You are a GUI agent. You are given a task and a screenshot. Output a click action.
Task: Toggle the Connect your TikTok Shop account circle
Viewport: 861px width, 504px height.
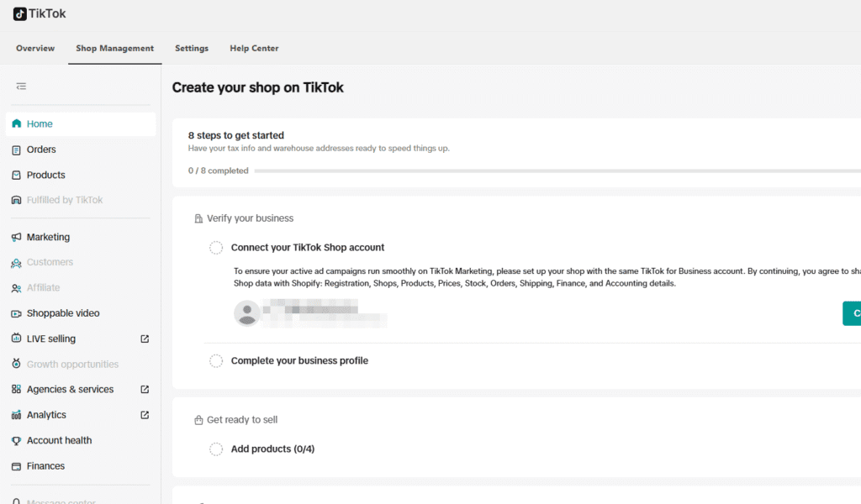pyautogui.click(x=216, y=247)
